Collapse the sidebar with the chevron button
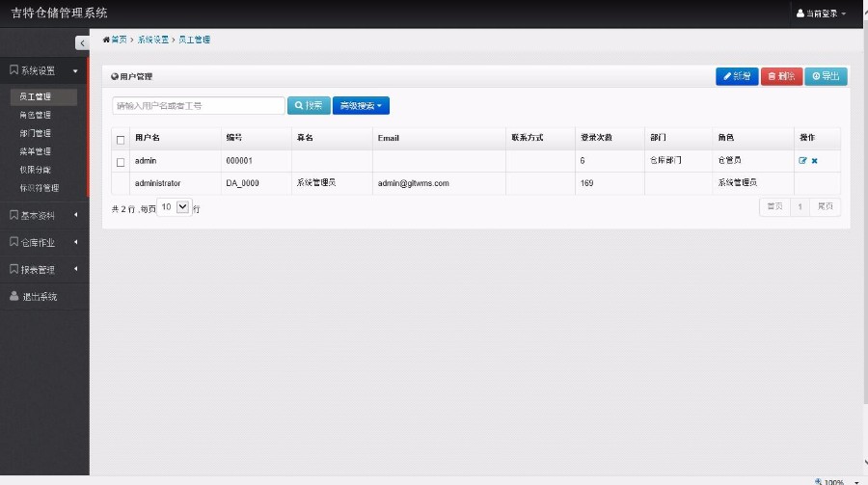The image size is (868, 485). pyautogui.click(x=82, y=42)
